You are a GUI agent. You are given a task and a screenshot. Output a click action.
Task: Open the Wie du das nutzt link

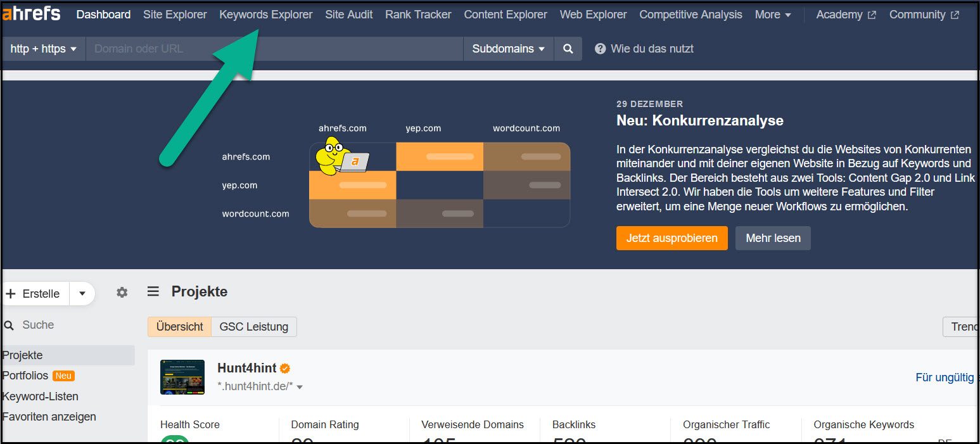point(652,49)
